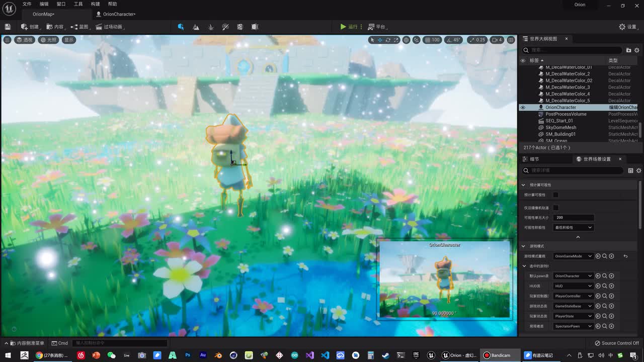Switch to Landscape mode icon
644x362 pixels.
[196, 27]
